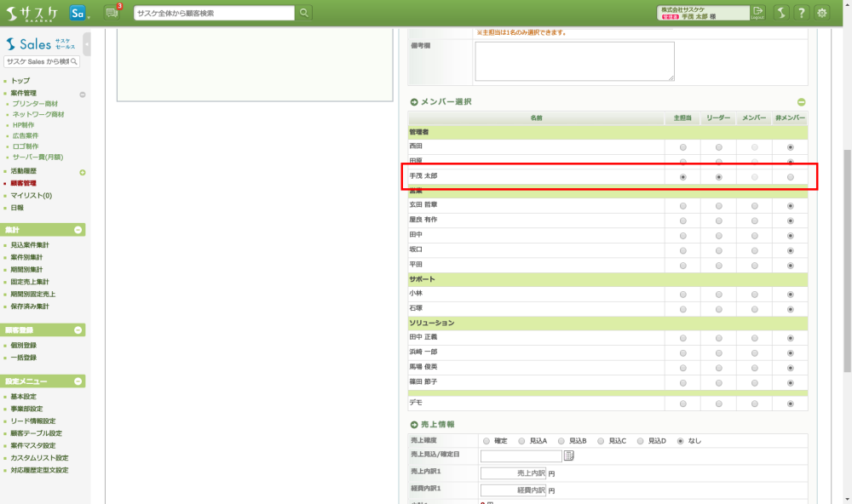Click the Sa app switcher icon
Viewport: 852px width, 504px height.
point(78,13)
